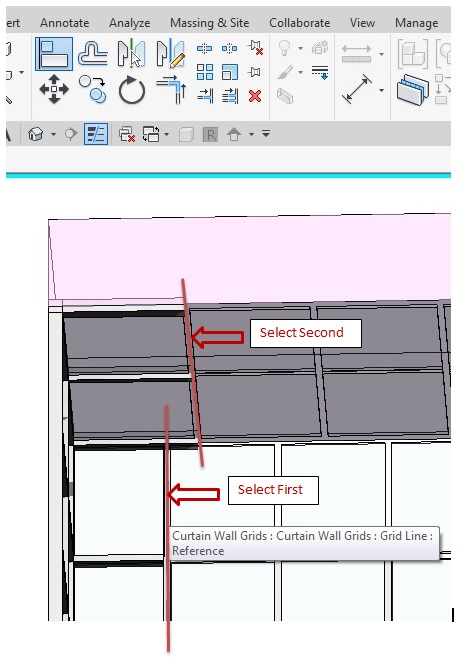Open the View ribbon tab

point(362,23)
